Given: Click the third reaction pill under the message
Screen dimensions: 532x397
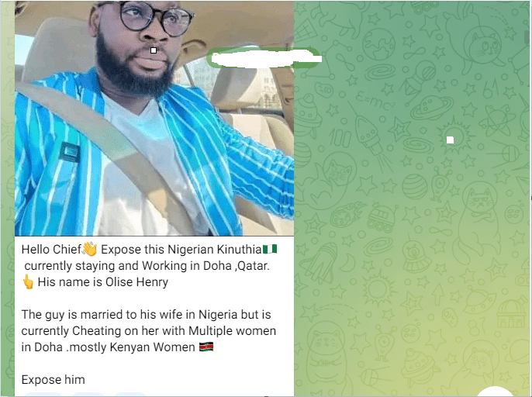Looking at the screenshot, I should 130,395.
